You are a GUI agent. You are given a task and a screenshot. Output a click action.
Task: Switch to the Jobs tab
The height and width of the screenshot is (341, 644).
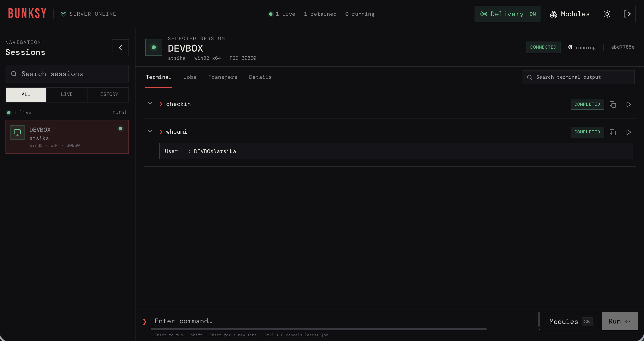190,77
